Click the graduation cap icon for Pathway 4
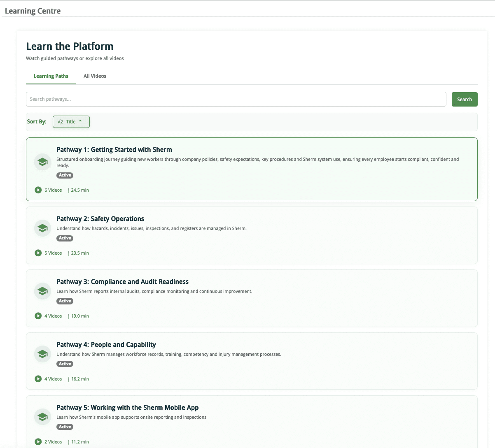This screenshot has height=448, width=495. 42,354
